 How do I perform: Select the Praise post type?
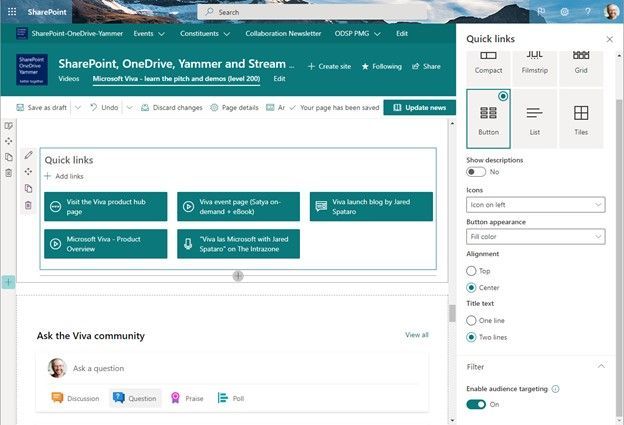coord(187,398)
